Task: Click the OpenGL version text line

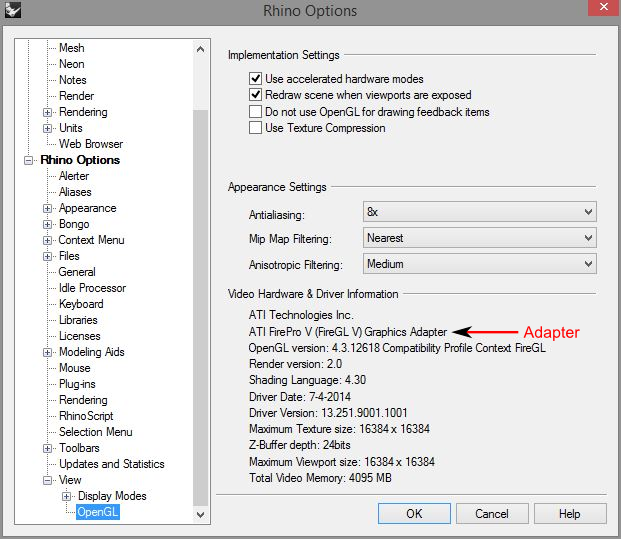Action: [397, 348]
